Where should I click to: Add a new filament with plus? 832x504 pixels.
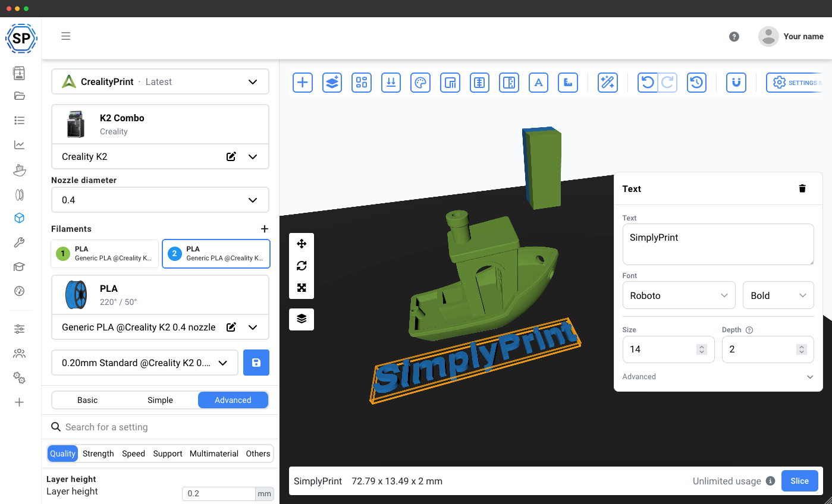click(265, 229)
